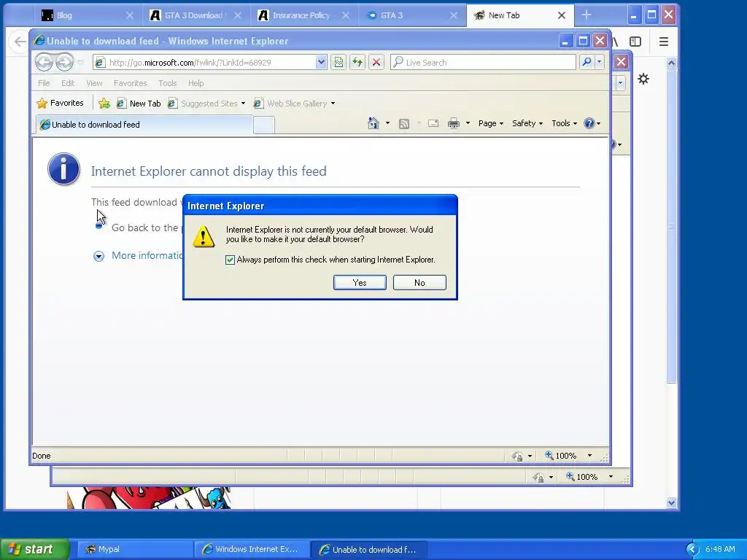This screenshot has height=560, width=747.
Task: Open search provider options dropdown
Action: click(x=600, y=62)
